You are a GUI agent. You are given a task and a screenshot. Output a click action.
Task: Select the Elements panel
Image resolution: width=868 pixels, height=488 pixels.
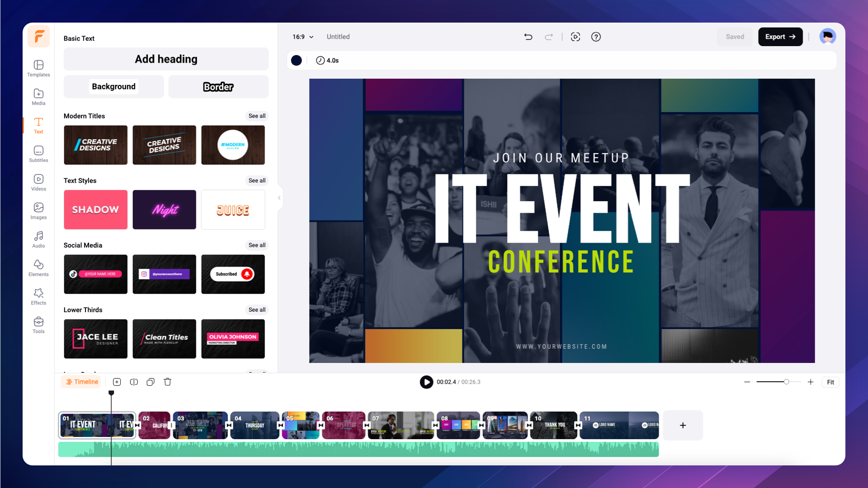click(x=39, y=268)
